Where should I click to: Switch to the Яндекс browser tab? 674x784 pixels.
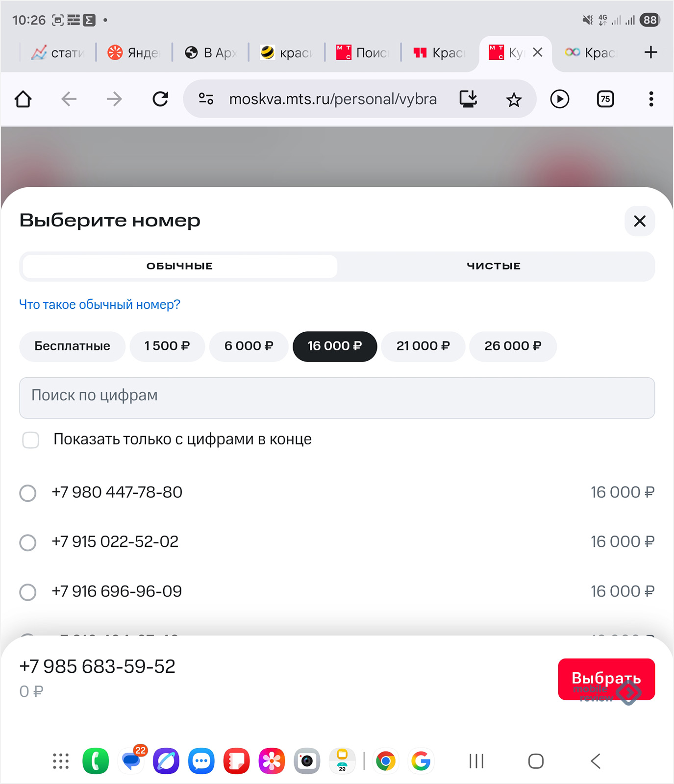coord(134,52)
